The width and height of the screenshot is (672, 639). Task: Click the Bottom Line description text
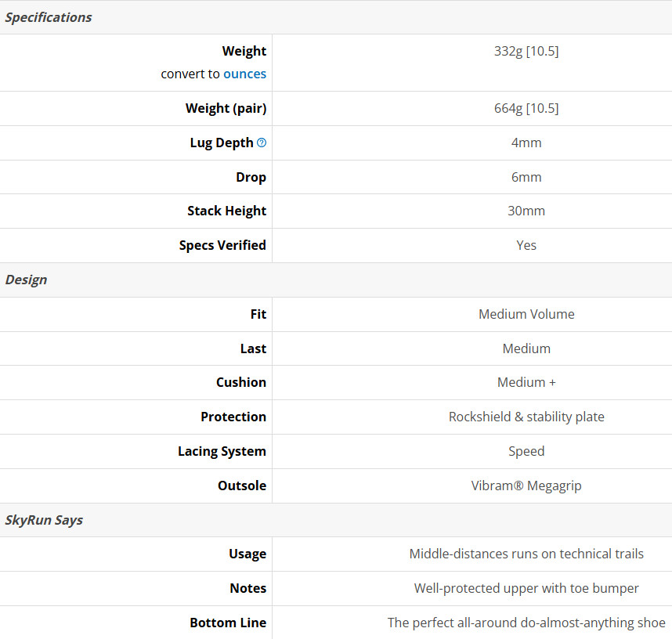pyautogui.click(x=526, y=623)
